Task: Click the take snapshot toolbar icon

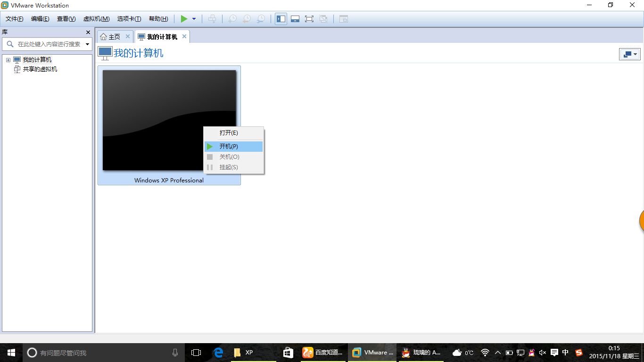Action: point(232,19)
